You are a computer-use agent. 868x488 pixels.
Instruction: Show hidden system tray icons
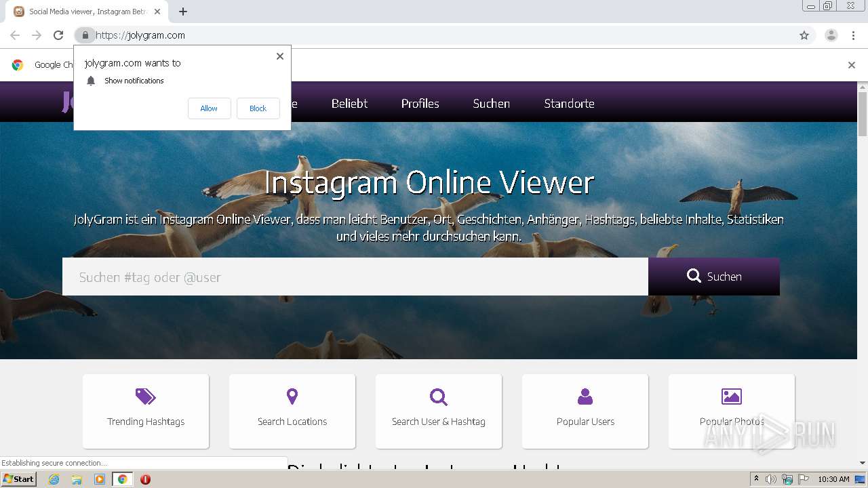(x=756, y=479)
